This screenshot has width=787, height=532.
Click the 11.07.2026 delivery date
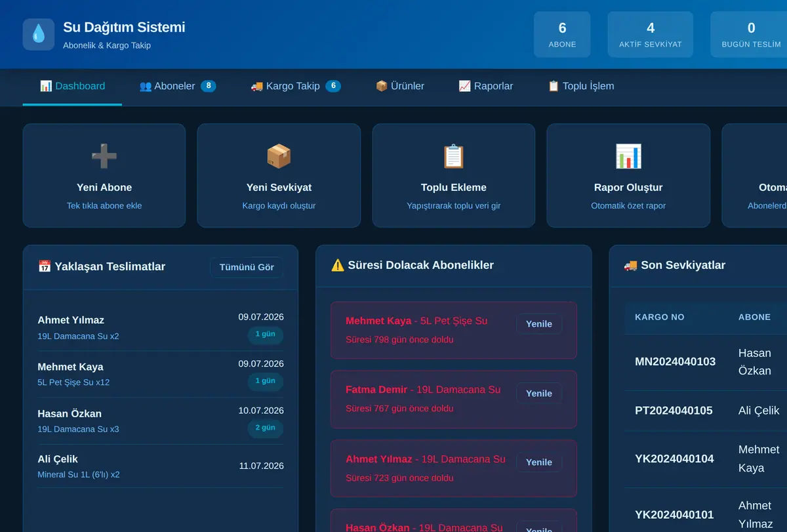point(262,466)
